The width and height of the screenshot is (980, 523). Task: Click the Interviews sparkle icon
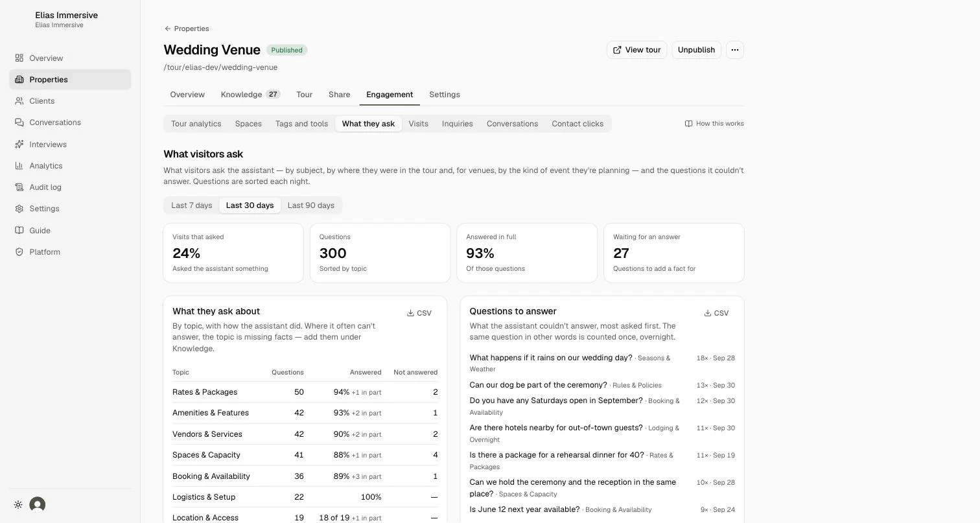click(x=19, y=145)
